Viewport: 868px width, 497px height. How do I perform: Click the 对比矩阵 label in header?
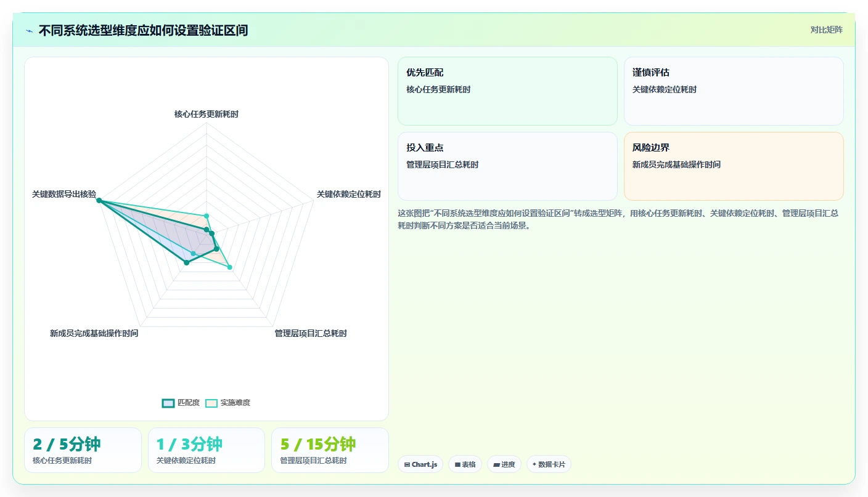pos(826,30)
